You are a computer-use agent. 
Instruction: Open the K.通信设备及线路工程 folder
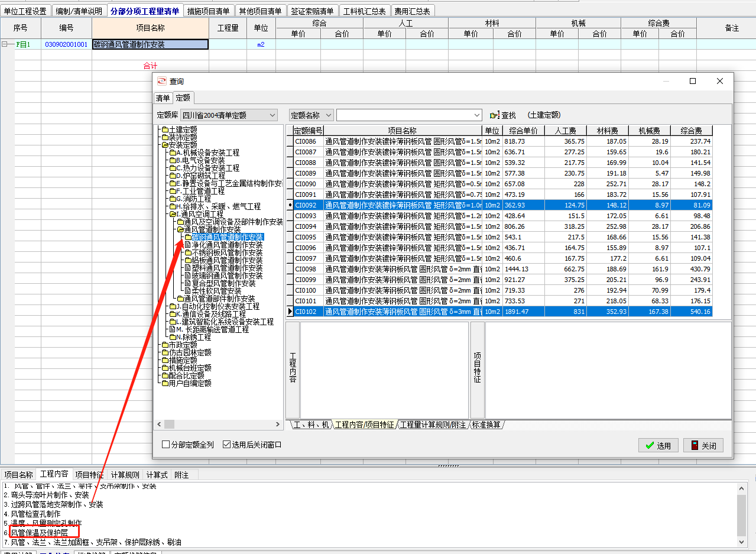point(210,314)
